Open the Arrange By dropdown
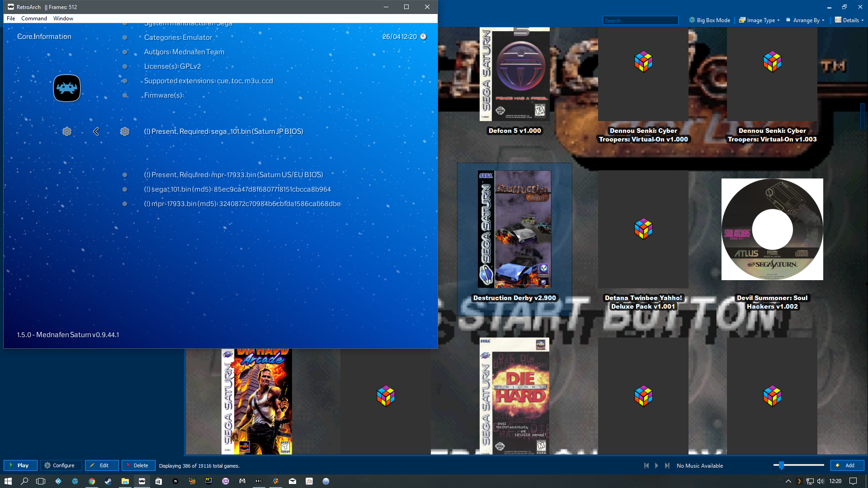 point(805,20)
